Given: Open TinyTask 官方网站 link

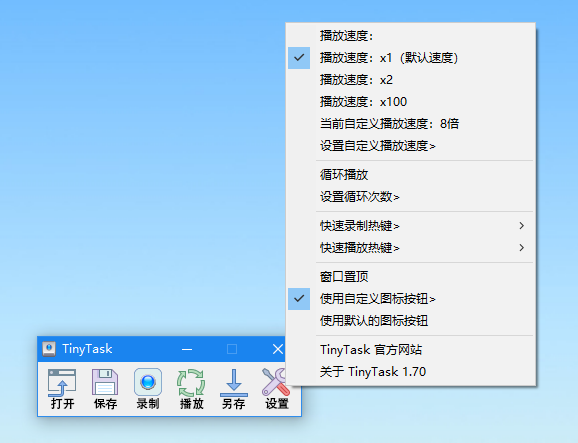Looking at the screenshot, I should (x=411, y=350).
